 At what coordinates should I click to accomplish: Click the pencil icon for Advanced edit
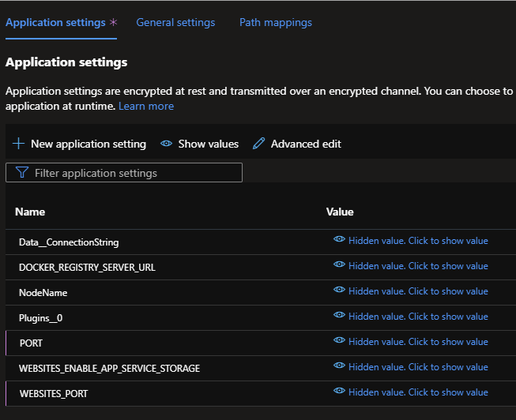258,144
